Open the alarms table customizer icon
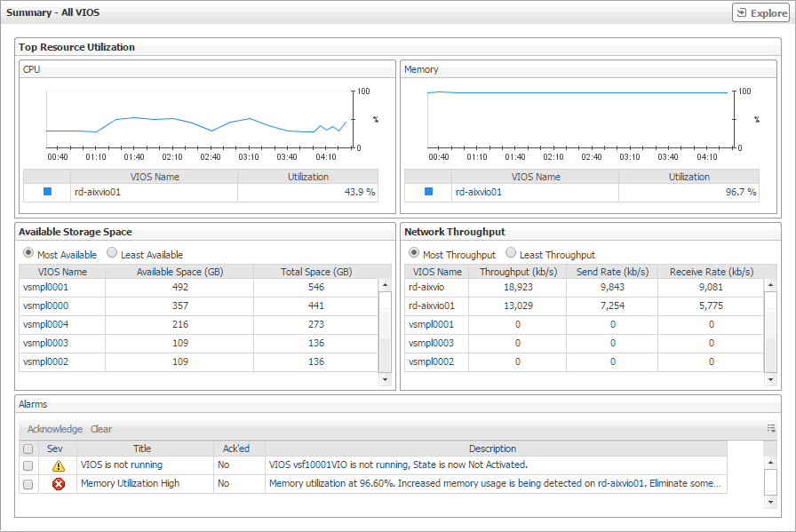This screenshot has width=796, height=532. pos(771,428)
